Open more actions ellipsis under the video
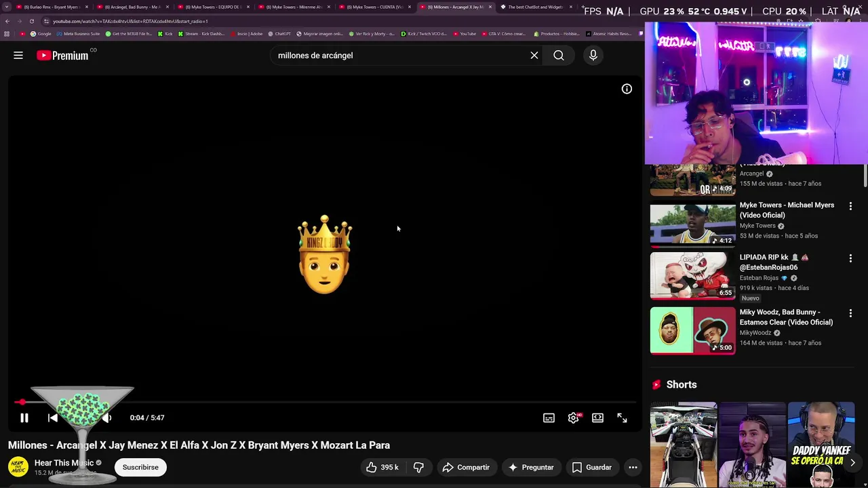This screenshot has height=488, width=868. [x=633, y=467]
